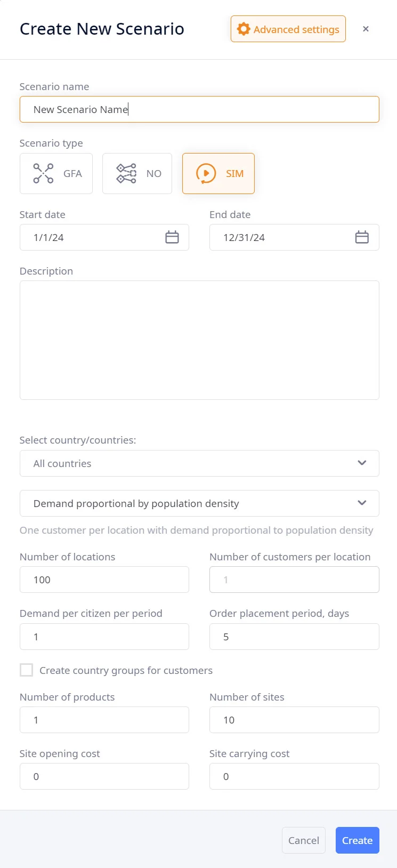Click the Site carrying cost field
This screenshot has height=868, width=397.
[x=294, y=776]
